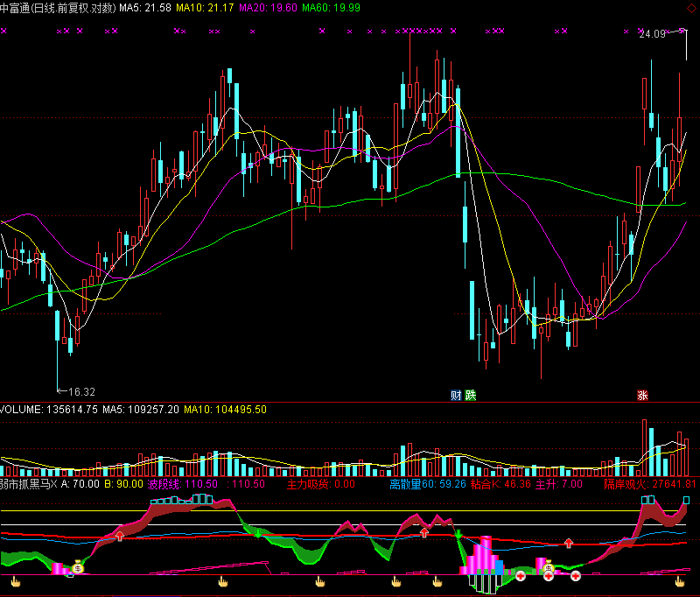Click the 24.09 high price label
This screenshot has width=700, height=597.
(652, 34)
